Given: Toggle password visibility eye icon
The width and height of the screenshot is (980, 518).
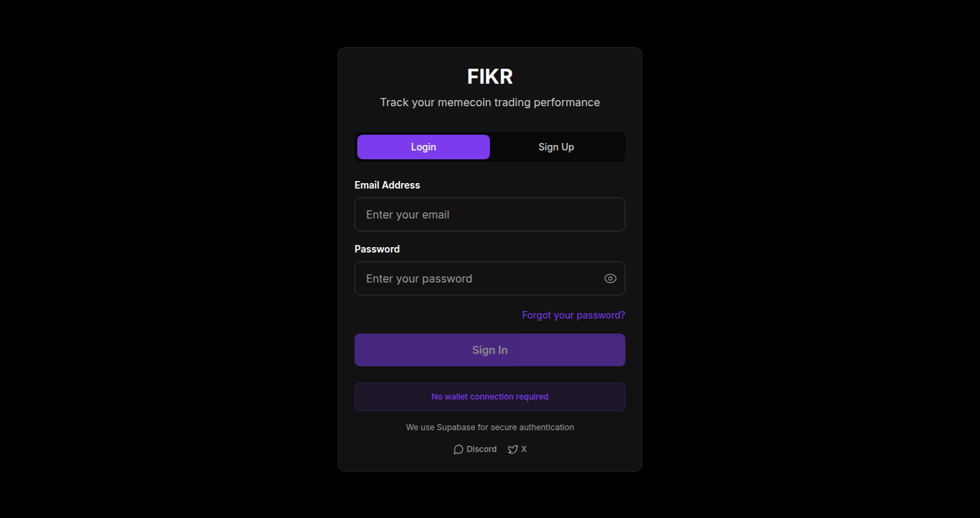Looking at the screenshot, I should tap(610, 278).
